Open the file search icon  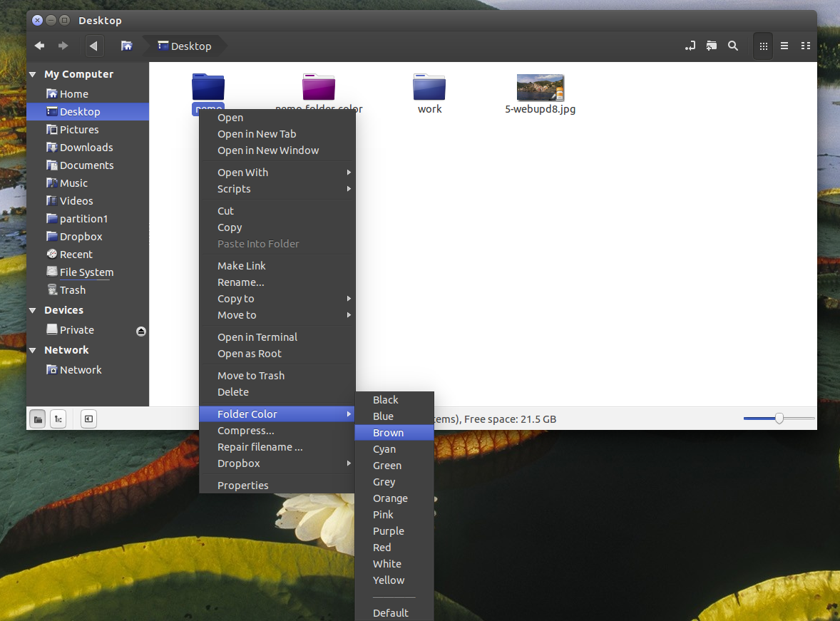click(x=733, y=46)
